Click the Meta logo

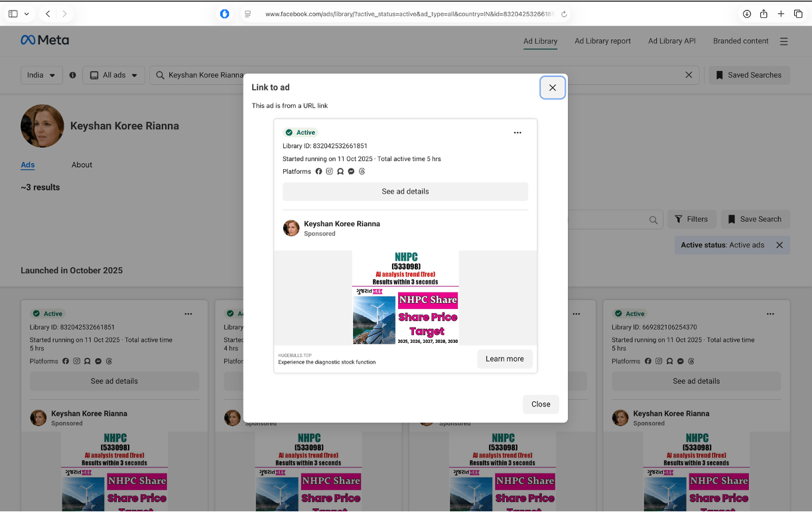tap(45, 40)
